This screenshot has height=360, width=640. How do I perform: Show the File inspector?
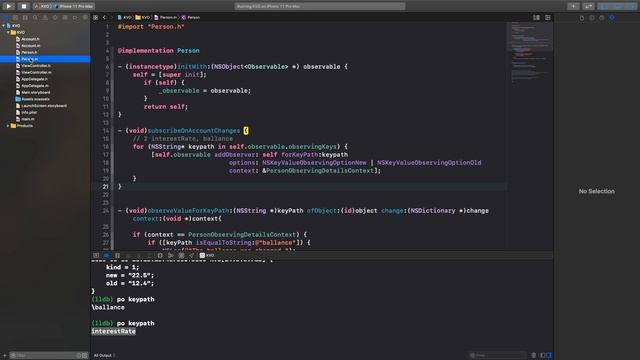[582, 18]
